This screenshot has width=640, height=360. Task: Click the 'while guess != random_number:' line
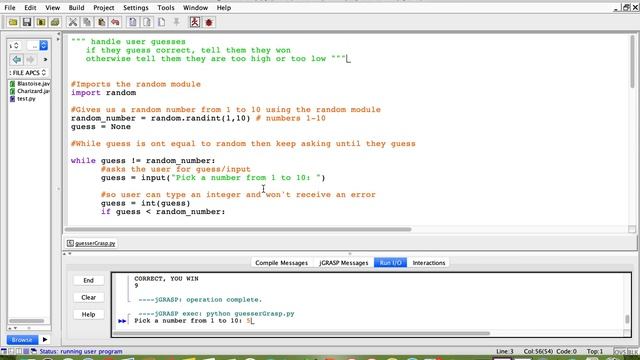click(143, 160)
